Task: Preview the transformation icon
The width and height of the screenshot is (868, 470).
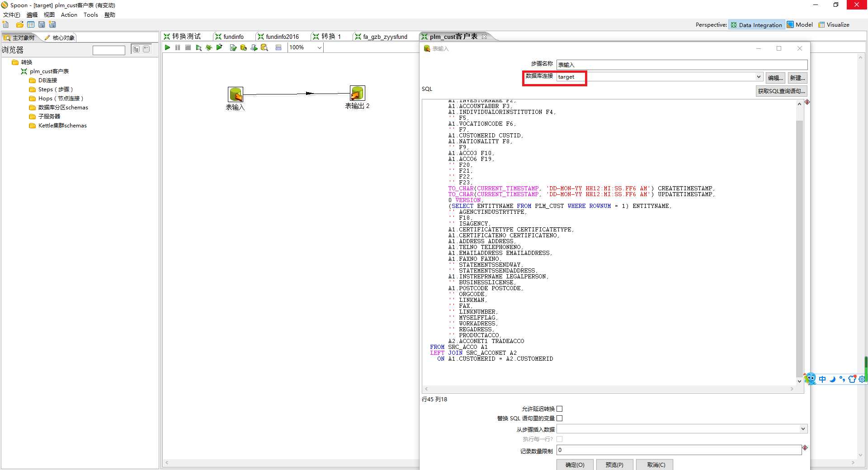Action: tap(198, 47)
